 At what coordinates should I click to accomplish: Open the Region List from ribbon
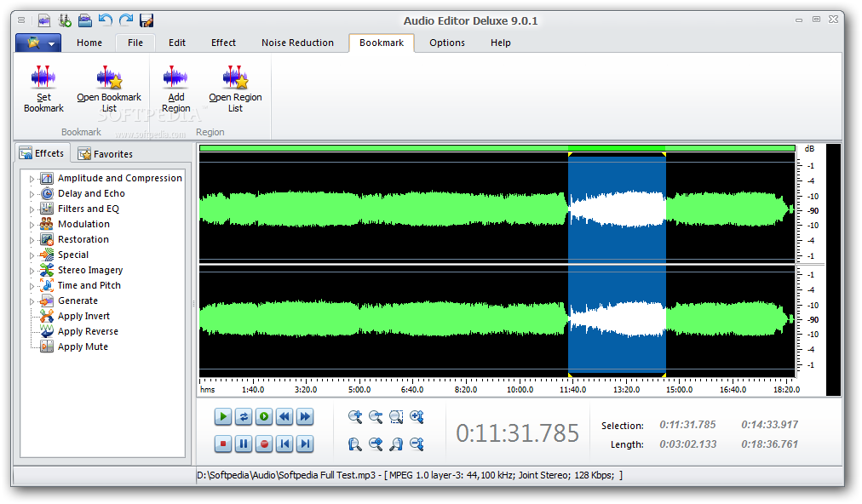(x=235, y=89)
